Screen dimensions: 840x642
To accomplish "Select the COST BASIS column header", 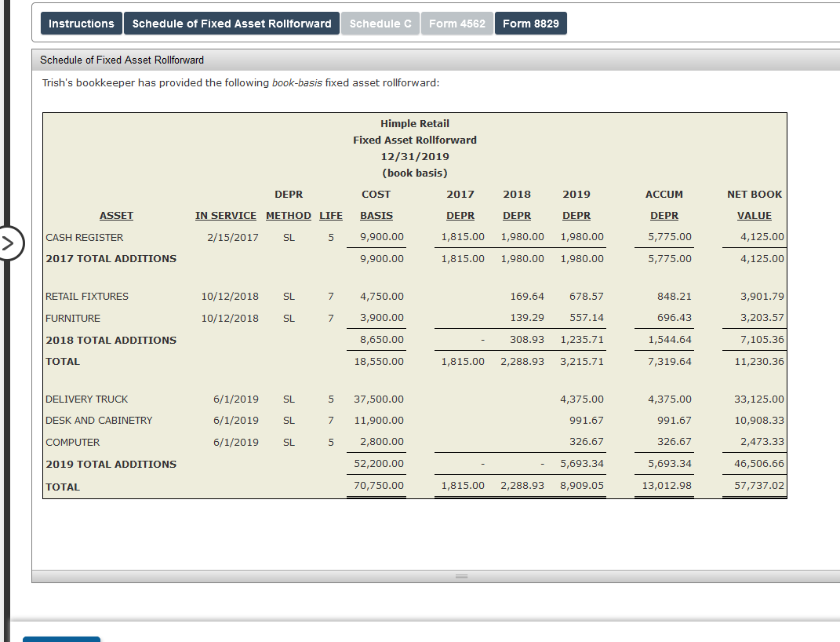I will point(376,205).
